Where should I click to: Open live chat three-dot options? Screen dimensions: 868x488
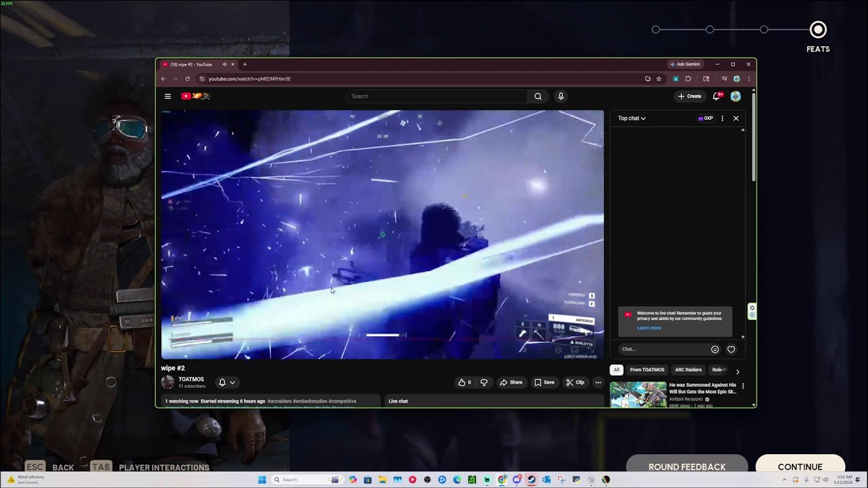pyautogui.click(x=722, y=118)
